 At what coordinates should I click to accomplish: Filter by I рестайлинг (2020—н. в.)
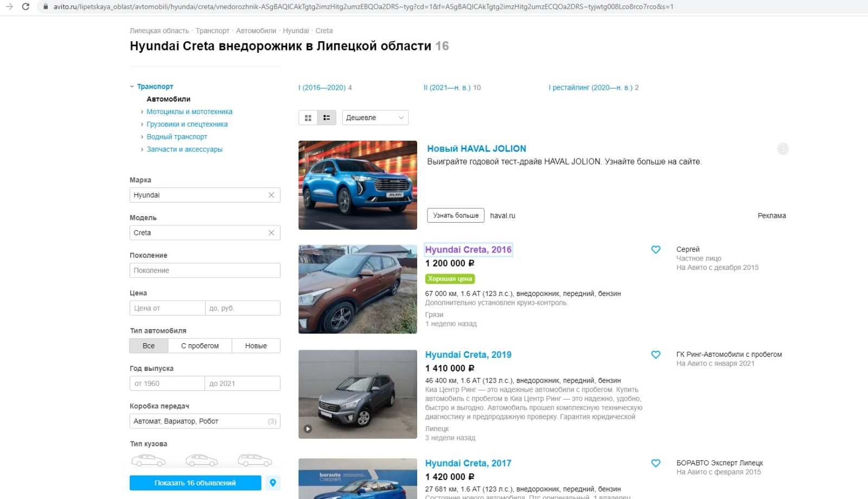coord(590,87)
